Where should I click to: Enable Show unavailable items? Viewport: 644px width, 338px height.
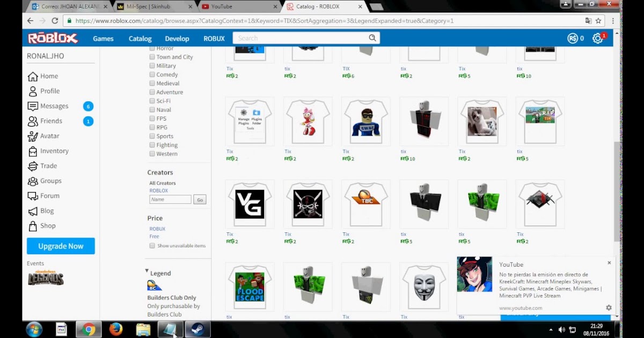pos(152,245)
